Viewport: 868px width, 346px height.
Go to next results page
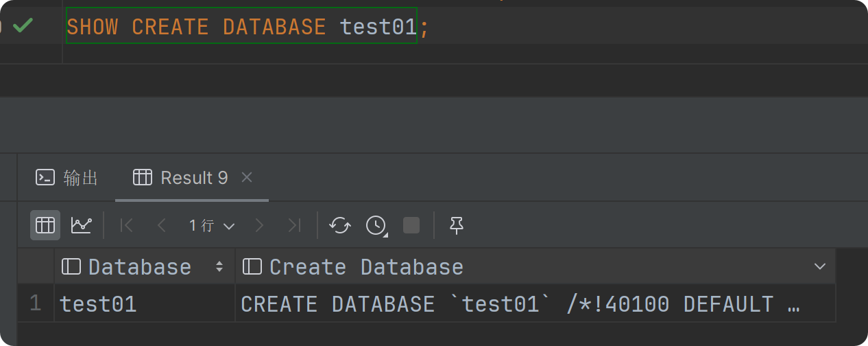[259, 225]
